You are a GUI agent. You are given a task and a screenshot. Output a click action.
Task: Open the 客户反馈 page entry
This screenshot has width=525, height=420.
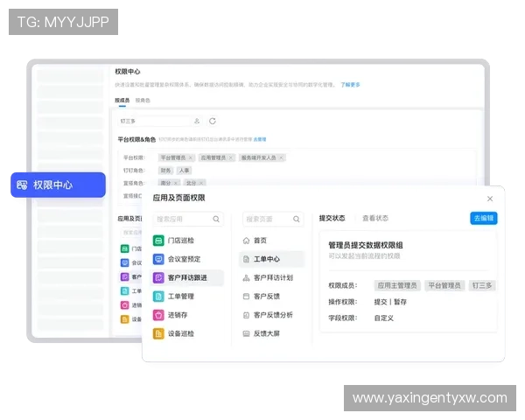tap(272, 297)
